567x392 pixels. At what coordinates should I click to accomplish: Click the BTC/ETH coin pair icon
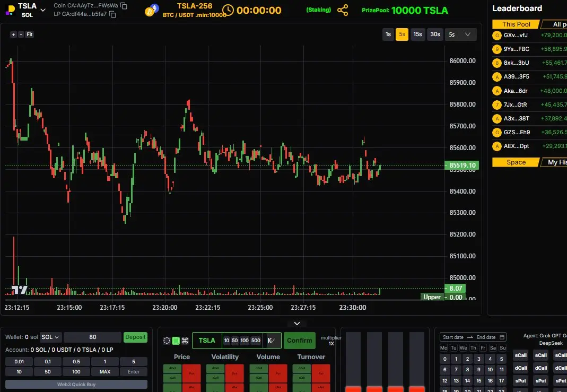click(x=152, y=10)
